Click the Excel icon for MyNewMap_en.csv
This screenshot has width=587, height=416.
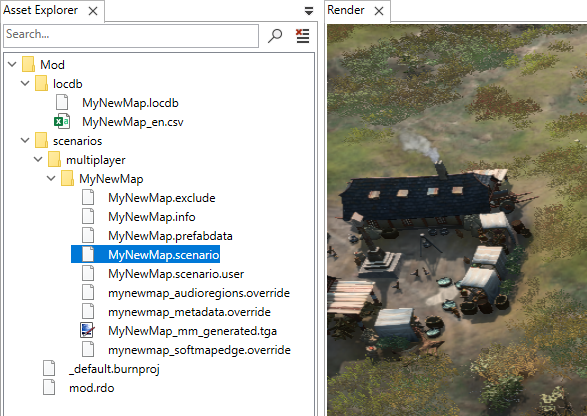pyautogui.click(x=62, y=122)
